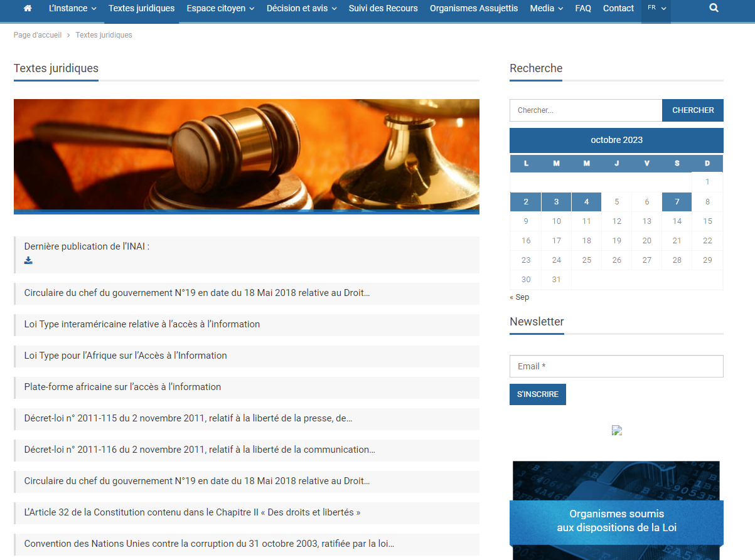Click the S'INSCRIRE newsletter button
Screen dimensions: 755x560
(x=537, y=394)
